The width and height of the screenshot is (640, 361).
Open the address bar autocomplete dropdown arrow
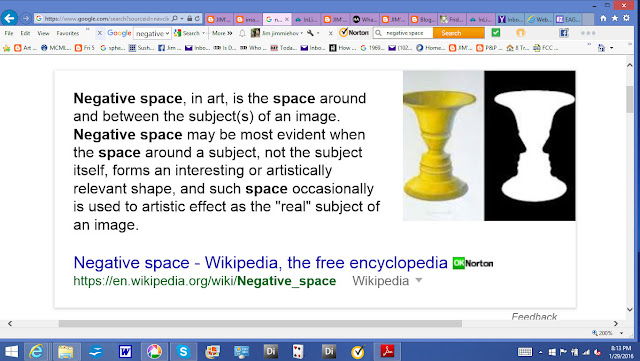tap(182, 19)
